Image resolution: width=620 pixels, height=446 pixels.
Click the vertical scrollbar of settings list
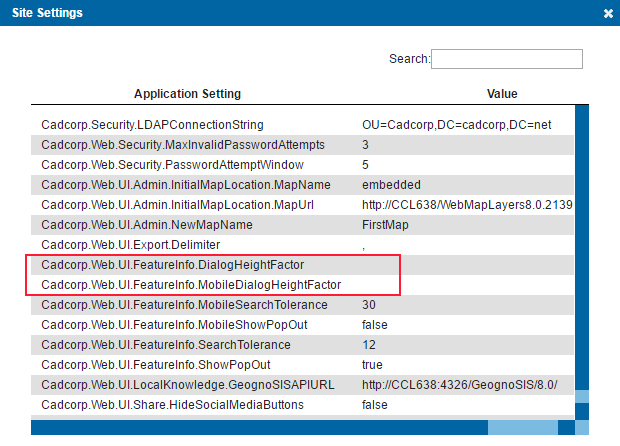(582, 260)
